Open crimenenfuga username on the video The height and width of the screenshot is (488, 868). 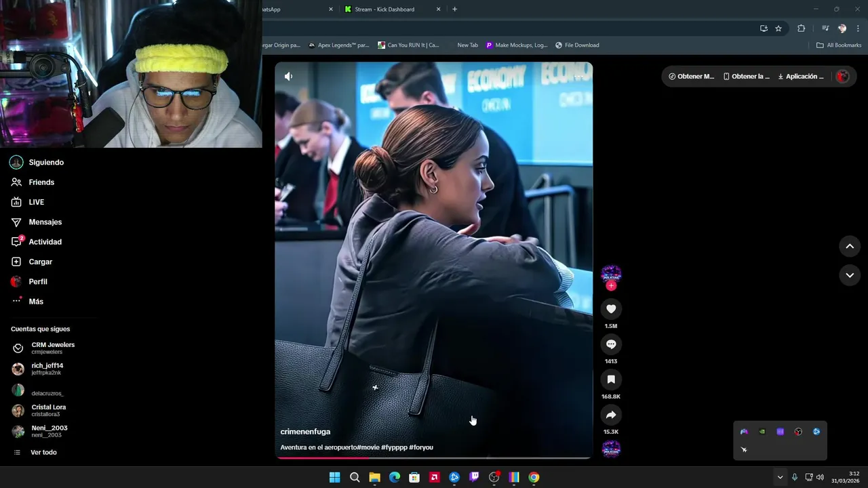305,432
